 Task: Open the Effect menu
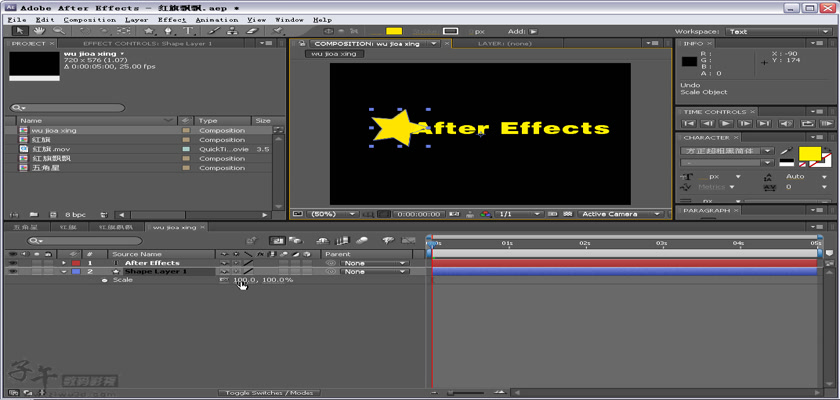172,20
